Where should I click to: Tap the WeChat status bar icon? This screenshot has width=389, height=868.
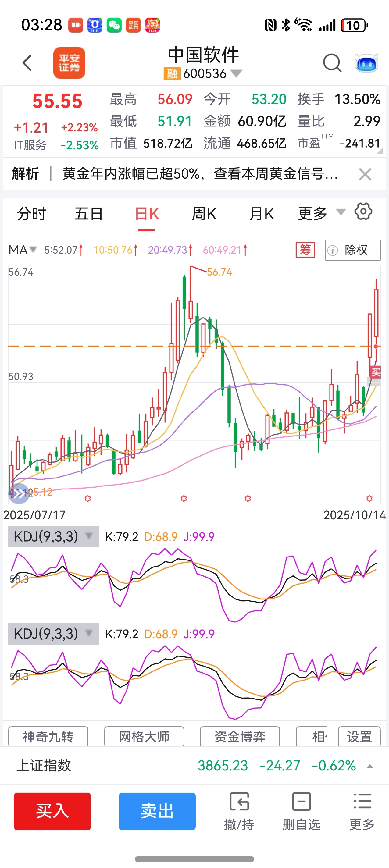[114, 25]
